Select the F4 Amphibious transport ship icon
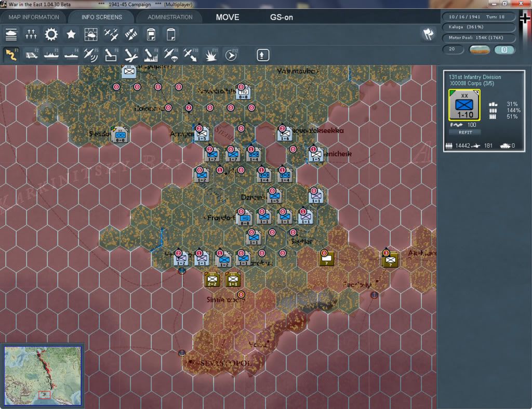The height and width of the screenshot is (409, 532). pos(71,55)
